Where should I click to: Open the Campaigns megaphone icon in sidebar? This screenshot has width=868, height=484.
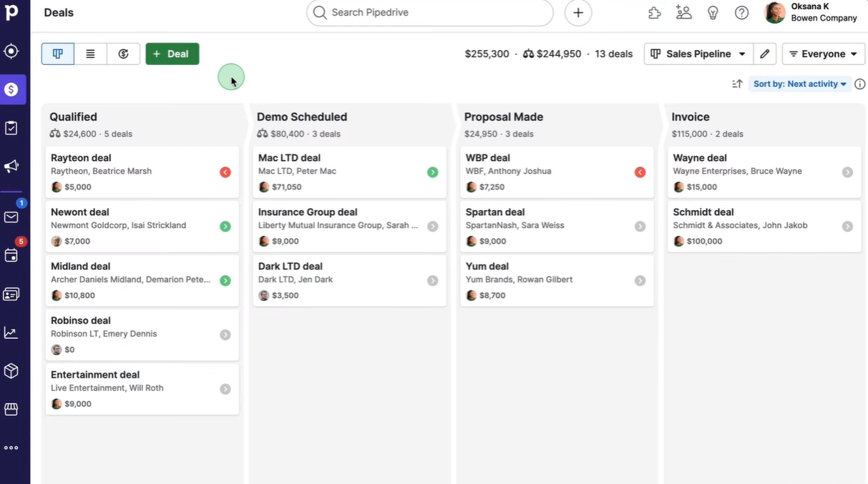pos(11,166)
